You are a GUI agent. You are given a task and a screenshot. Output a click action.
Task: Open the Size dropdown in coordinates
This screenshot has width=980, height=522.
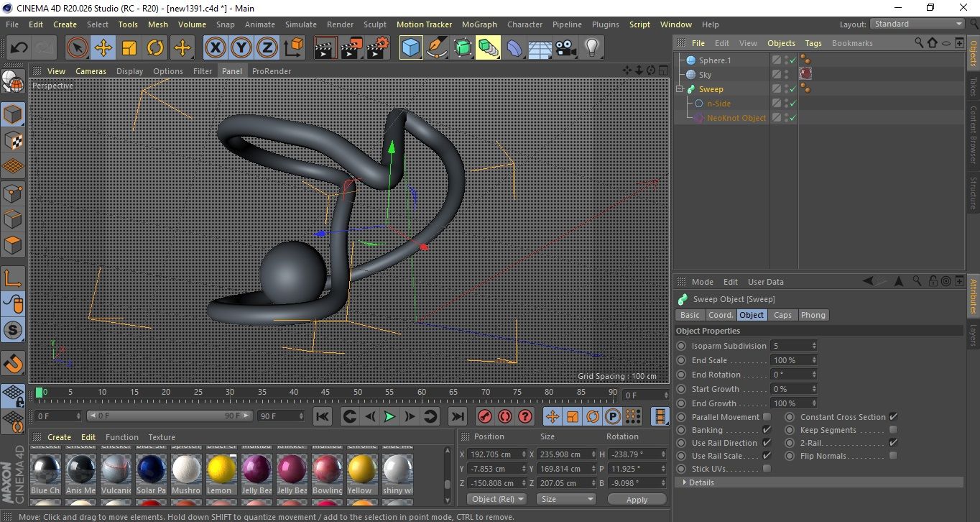(567, 499)
